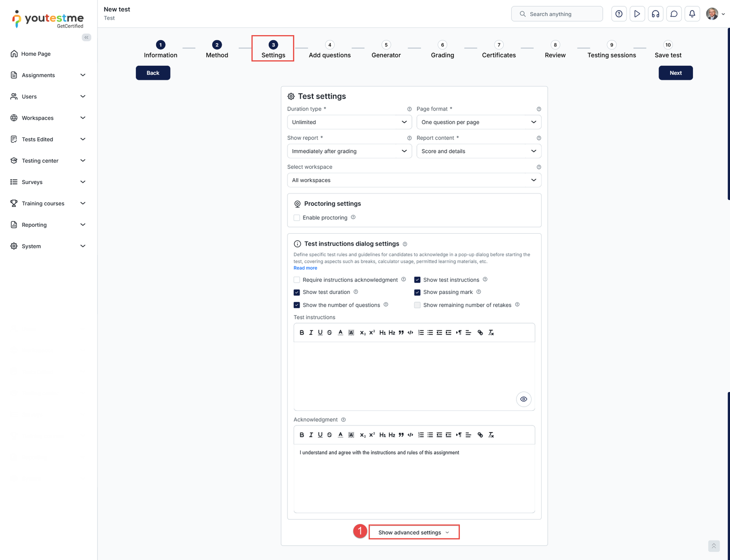Click the blockquote icon in Test instructions toolbar
Screen dimensions: 730x560
pos(401,332)
